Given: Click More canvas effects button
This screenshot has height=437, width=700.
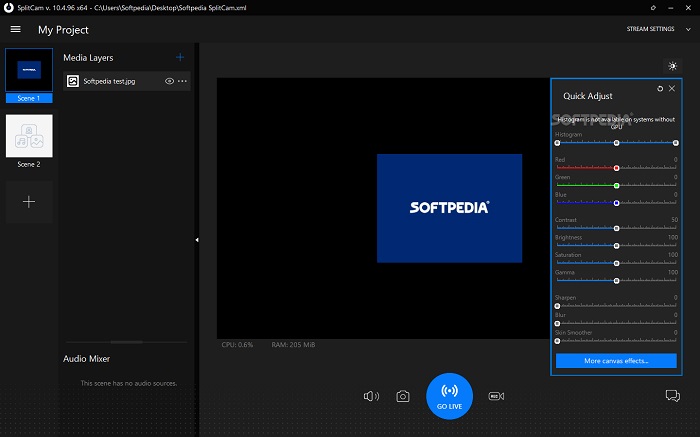Looking at the screenshot, I should point(616,361).
